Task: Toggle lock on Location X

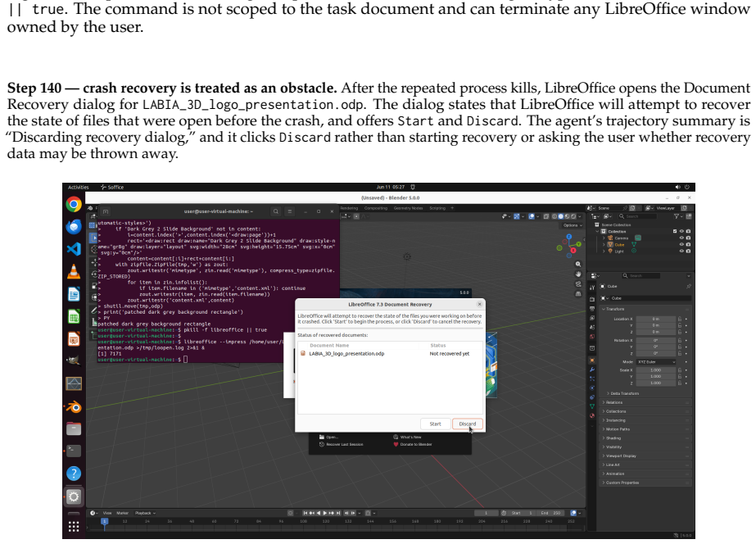Action: coord(680,319)
